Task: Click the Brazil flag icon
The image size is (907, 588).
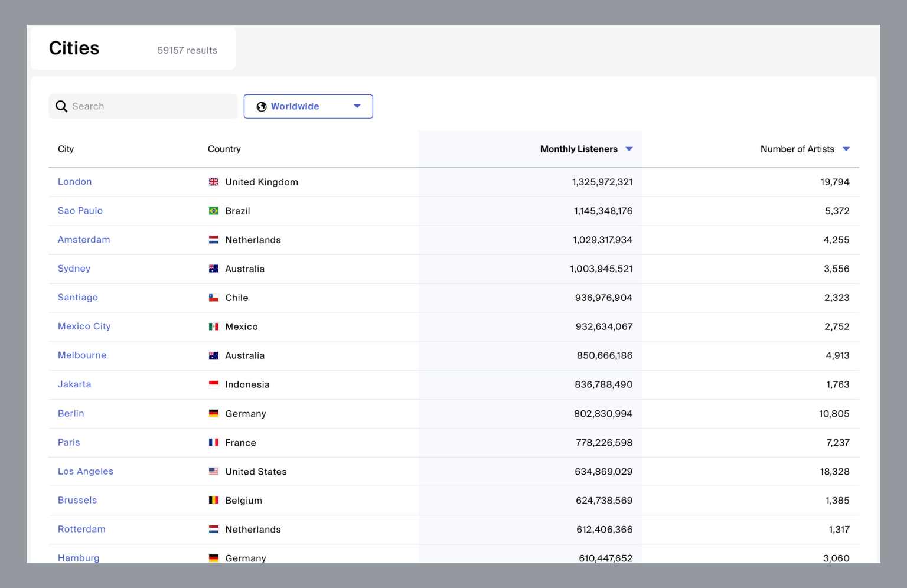Action: 214,211
